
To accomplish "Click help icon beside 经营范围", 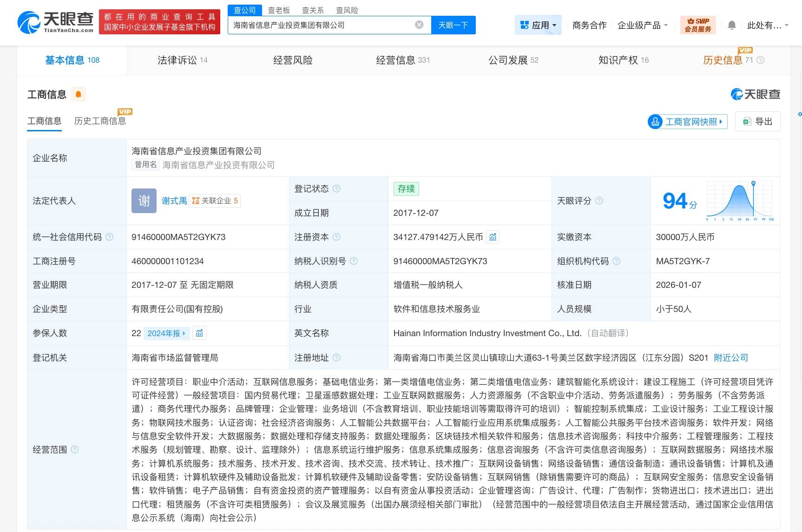I will coord(75,449).
